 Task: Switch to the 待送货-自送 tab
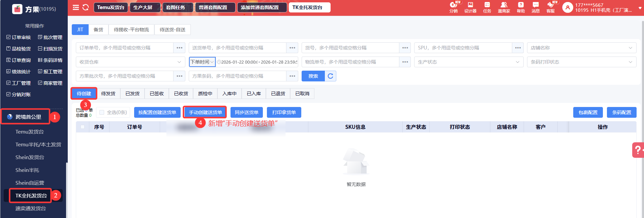(x=173, y=30)
